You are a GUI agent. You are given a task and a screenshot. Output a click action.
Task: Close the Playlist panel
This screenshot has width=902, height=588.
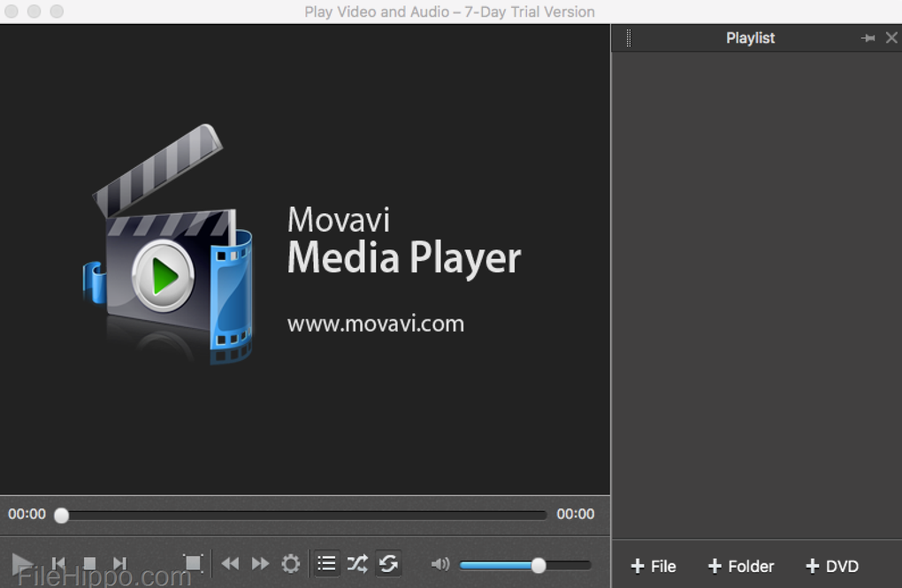(891, 38)
